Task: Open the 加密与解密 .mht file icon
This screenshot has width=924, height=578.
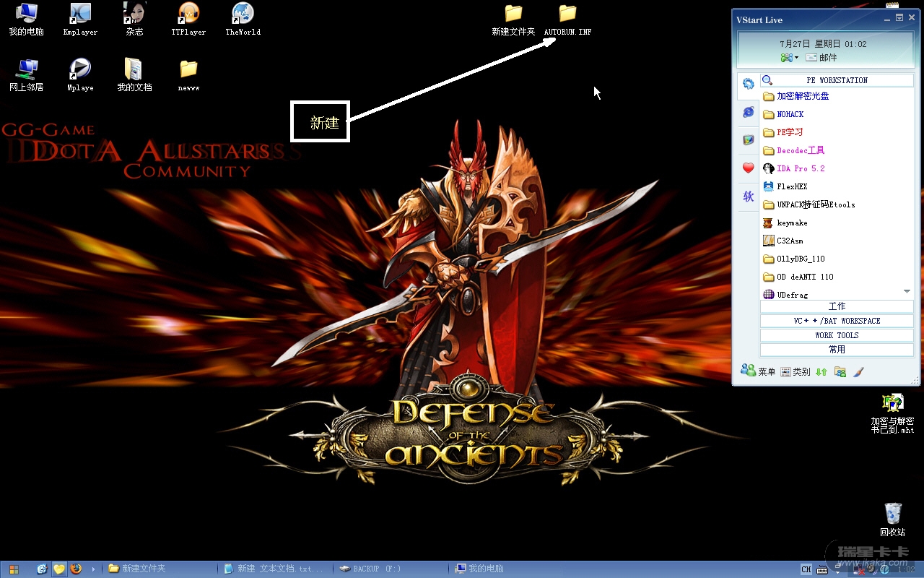Action: tap(892, 413)
